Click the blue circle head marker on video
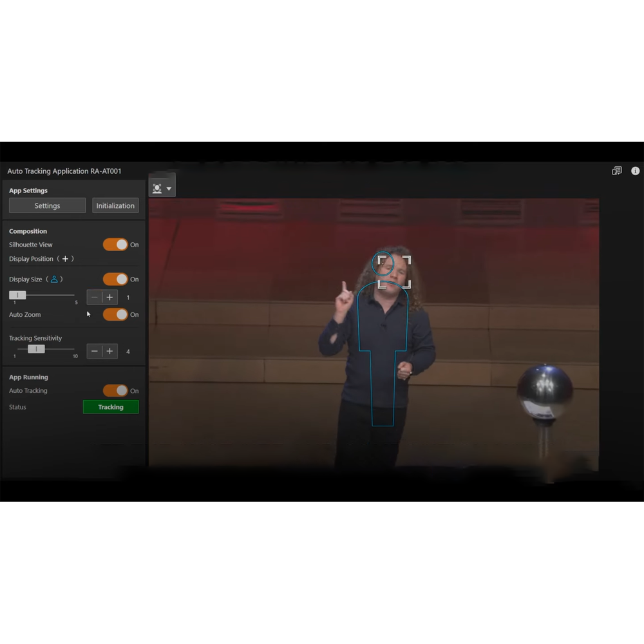 click(x=382, y=263)
